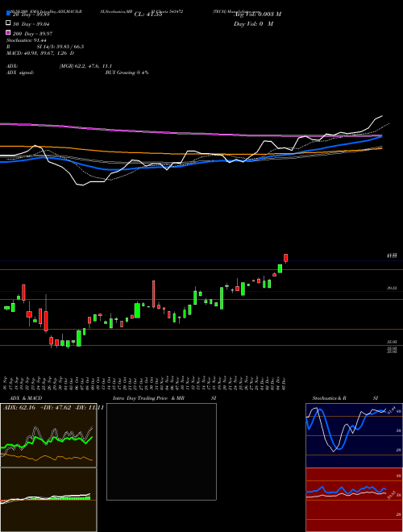403x532 pixels.
Task: Click the 39.55 price axis label
Action: [x=393, y=288]
